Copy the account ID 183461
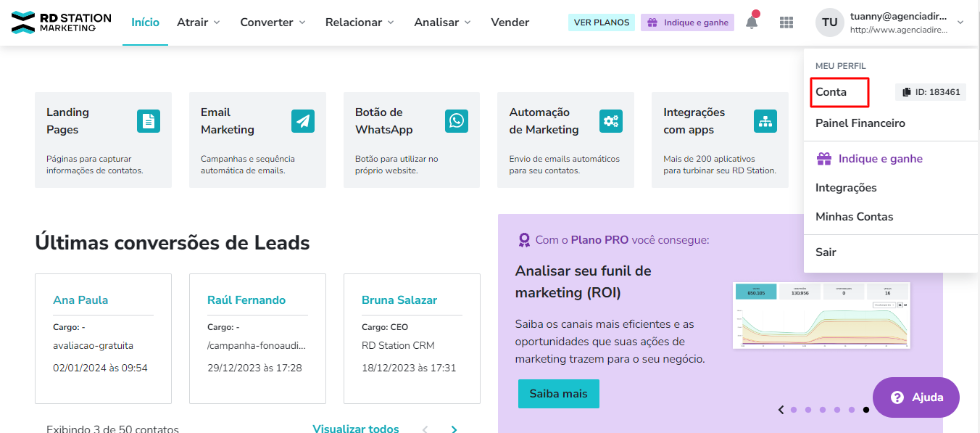This screenshot has height=433, width=980. click(x=931, y=92)
